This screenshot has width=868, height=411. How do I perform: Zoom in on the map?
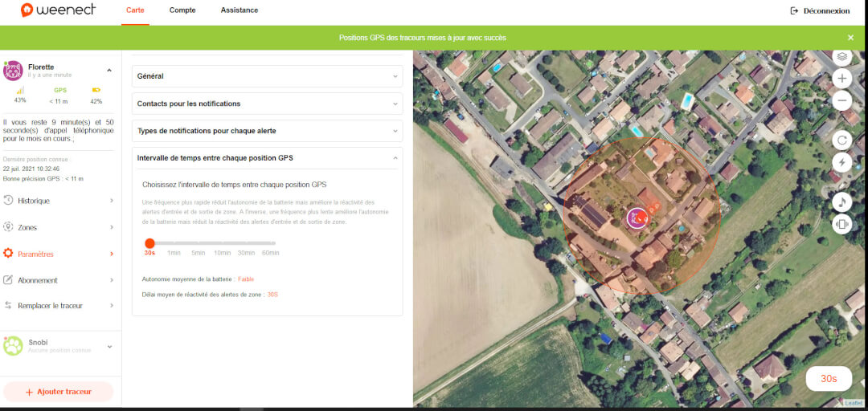point(841,79)
